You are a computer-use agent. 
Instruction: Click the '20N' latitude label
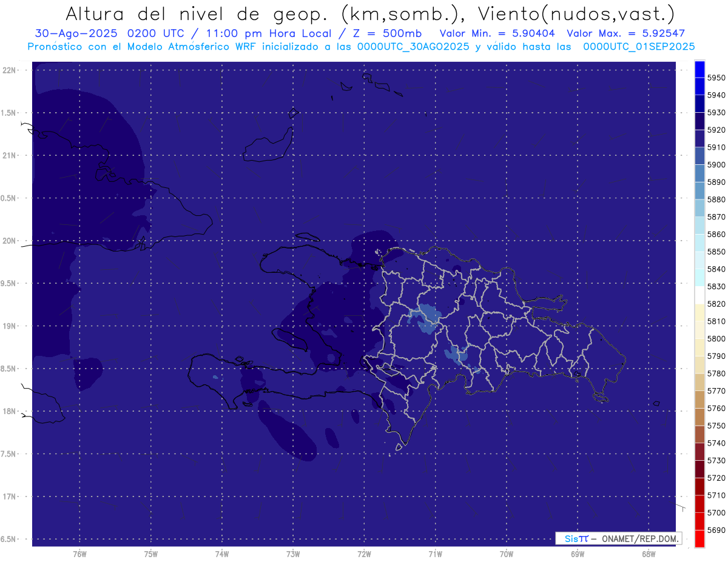tap(10, 241)
